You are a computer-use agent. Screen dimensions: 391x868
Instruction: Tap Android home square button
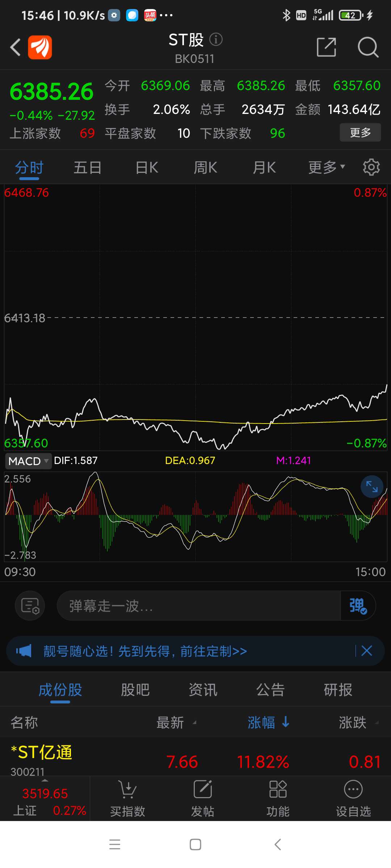click(195, 844)
